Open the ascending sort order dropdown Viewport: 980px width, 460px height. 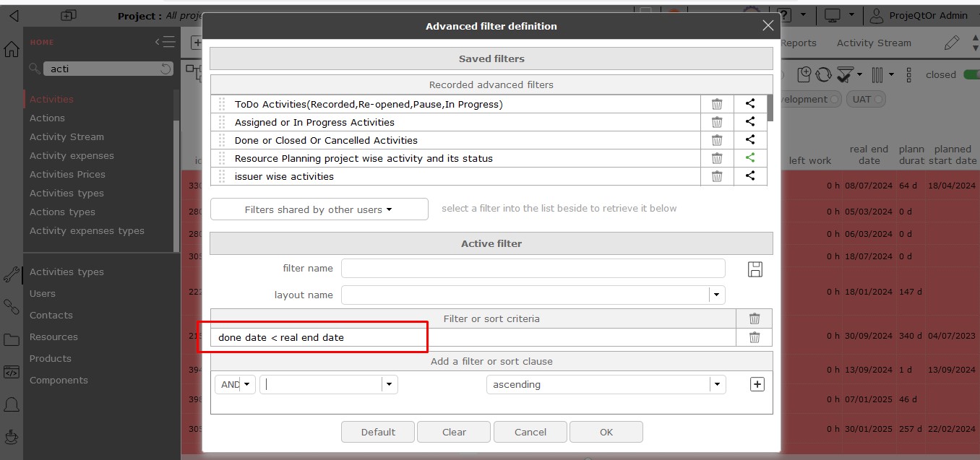[x=717, y=384]
